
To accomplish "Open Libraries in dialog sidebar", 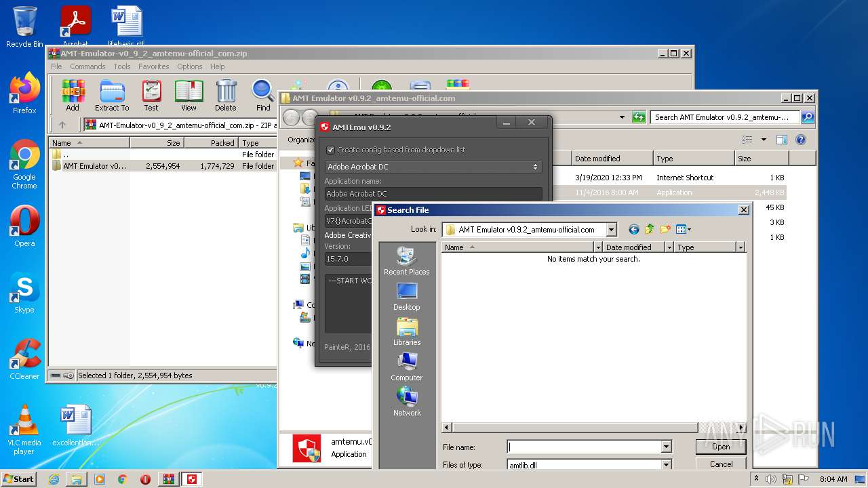I will (407, 332).
